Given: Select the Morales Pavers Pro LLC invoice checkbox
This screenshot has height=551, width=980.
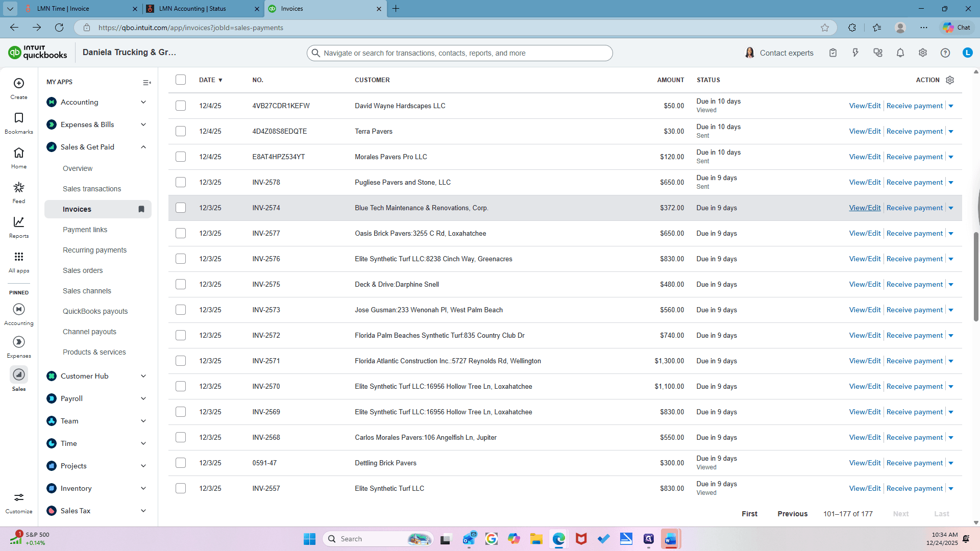Looking at the screenshot, I should (x=181, y=157).
